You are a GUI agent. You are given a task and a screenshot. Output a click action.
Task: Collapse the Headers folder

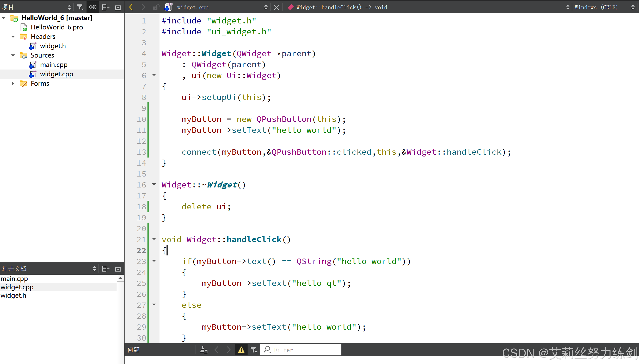13,37
